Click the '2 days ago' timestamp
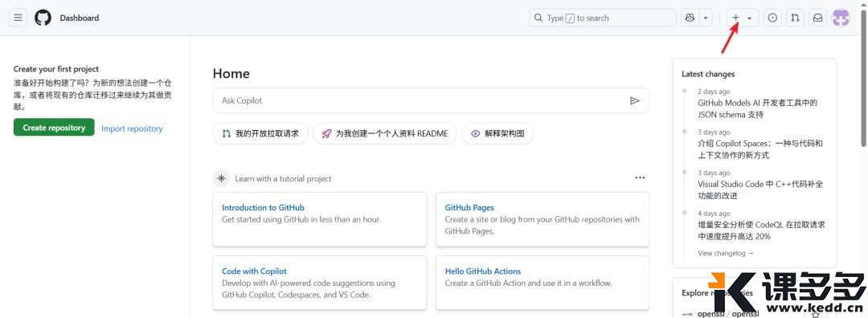This screenshot has height=318, width=868. coord(714,92)
